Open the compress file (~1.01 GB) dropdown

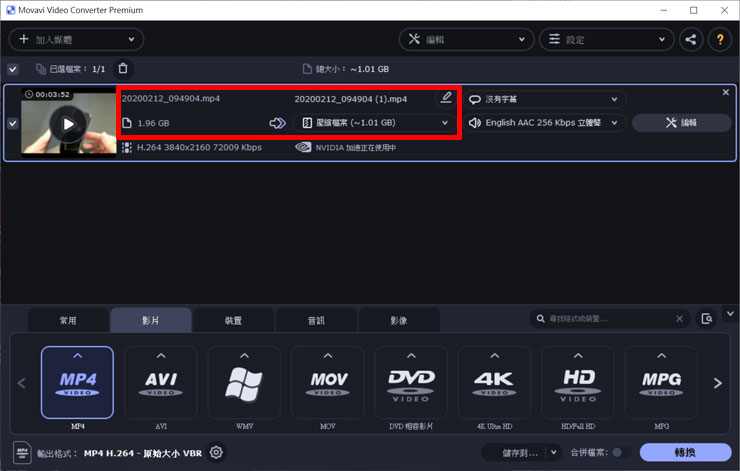375,123
